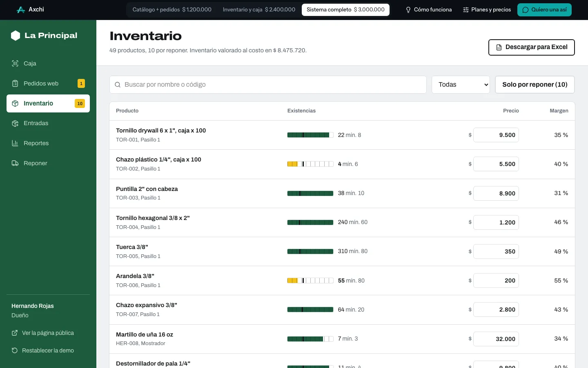Click product name Tuerca 3/8"

coord(132,247)
